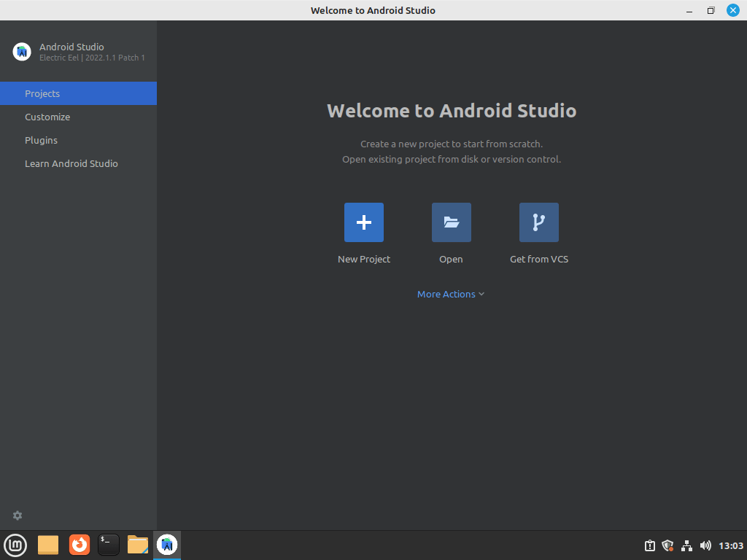
Task: Open the New Project creation icon
Action: [x=363, y=222]
